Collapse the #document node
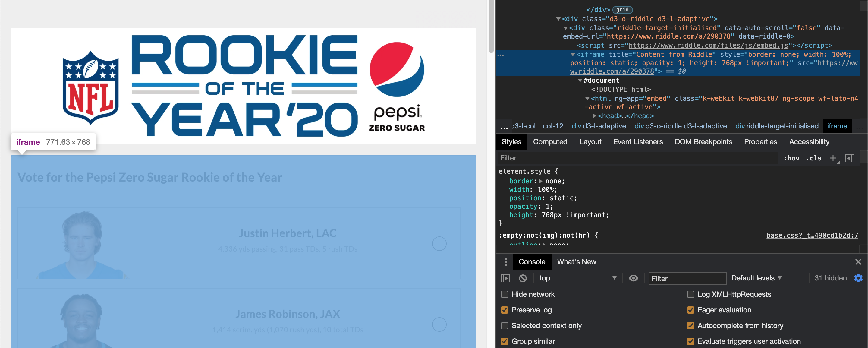 click(x=580, y=81)
